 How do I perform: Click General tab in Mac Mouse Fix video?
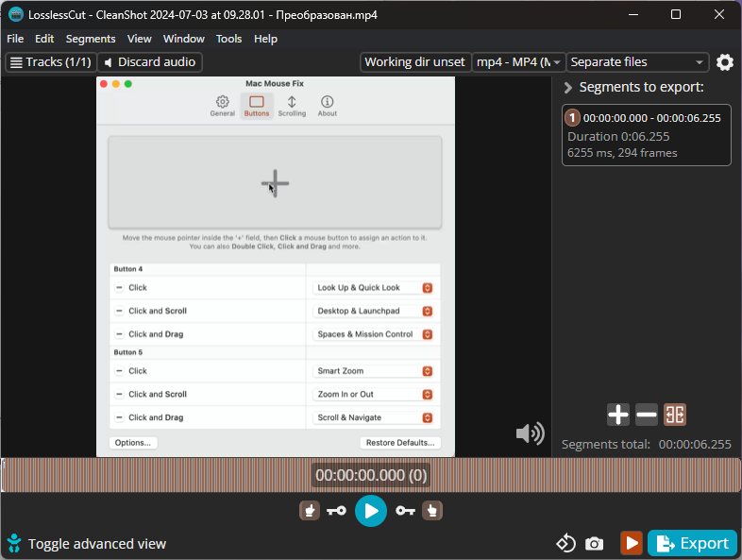pyautogui.click(x=223, y=106)
